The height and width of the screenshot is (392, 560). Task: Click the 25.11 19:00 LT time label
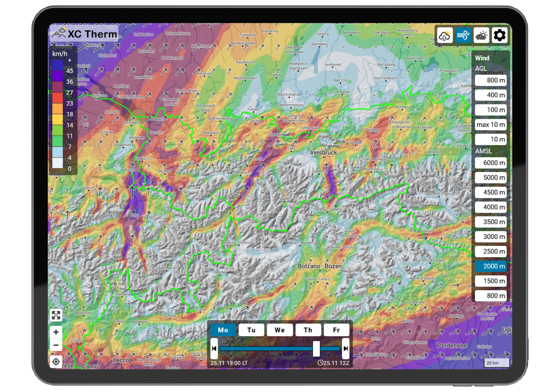pos(229,363)
